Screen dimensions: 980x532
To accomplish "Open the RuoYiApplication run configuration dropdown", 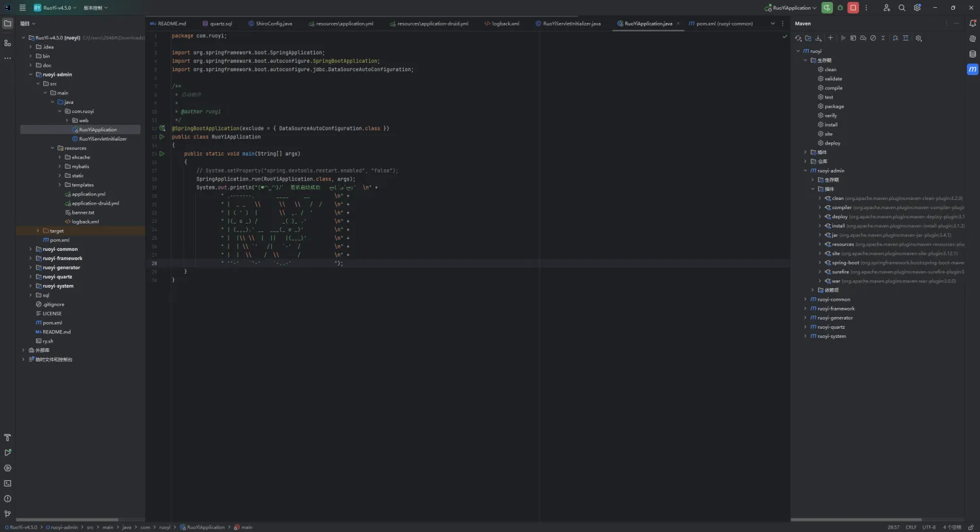I will tap(791, 8).
